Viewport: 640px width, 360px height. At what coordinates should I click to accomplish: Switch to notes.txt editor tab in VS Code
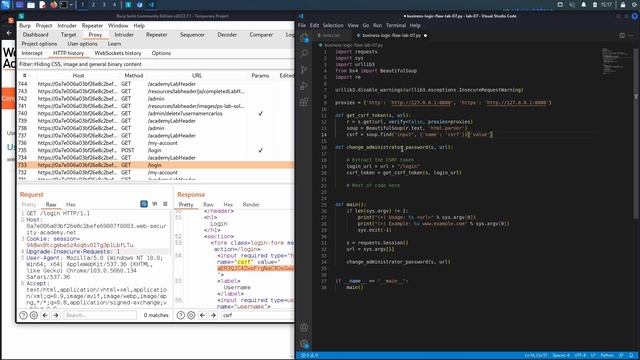(x=331, y=36)
